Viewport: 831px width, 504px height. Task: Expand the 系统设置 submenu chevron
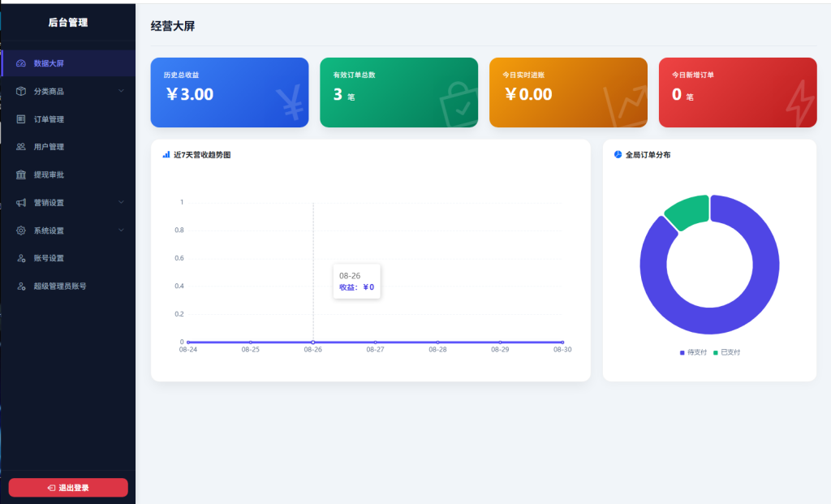121,230
